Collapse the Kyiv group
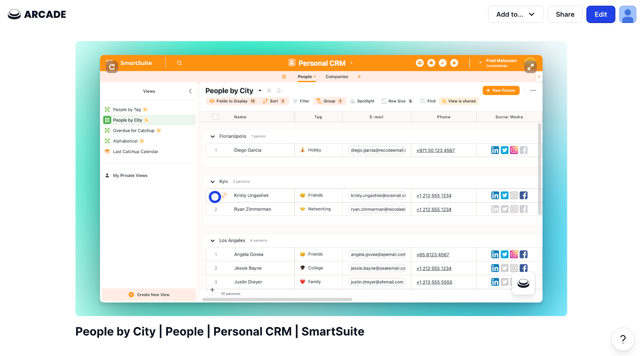This screenshot has height=356, width=644. pos(213,182)
